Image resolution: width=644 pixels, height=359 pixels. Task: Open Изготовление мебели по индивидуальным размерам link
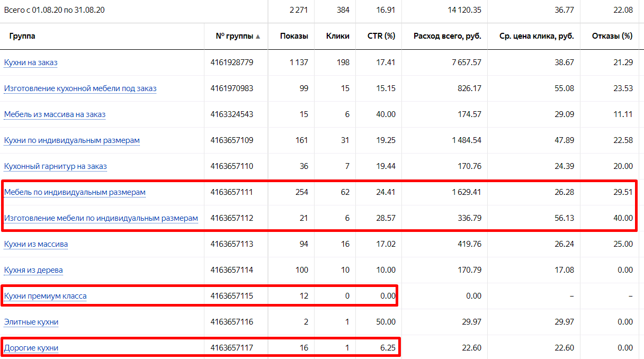point(101,218)
